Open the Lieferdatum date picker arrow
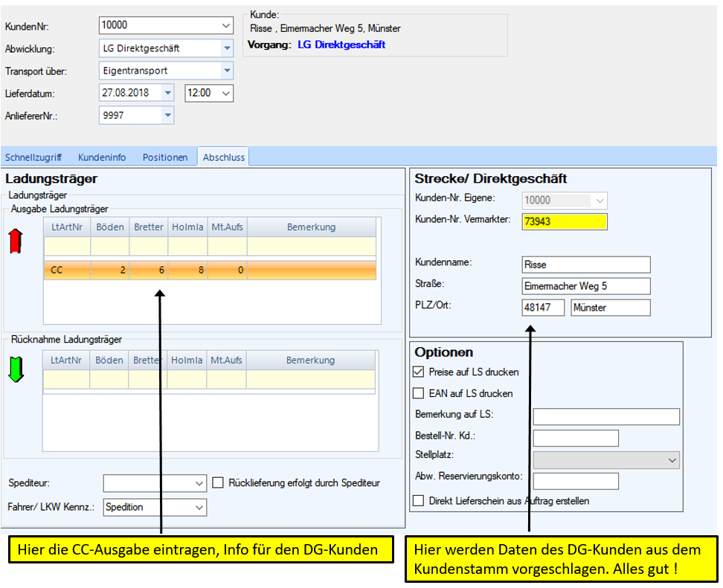The height and width of the screenshot is (588, 723). (167, 94)
